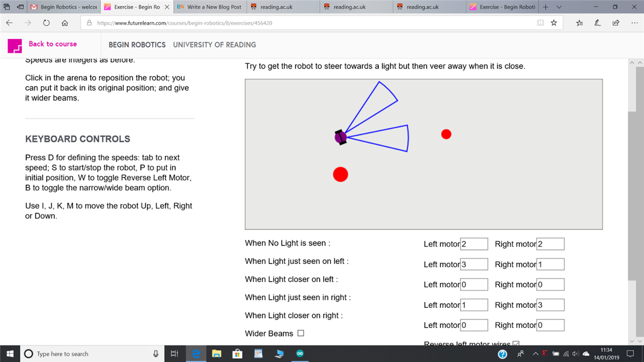The image size is (644, 362).
Task: Edit Right motor for Light just seen right
Action: pyautogui.click(x=551, y=305)
